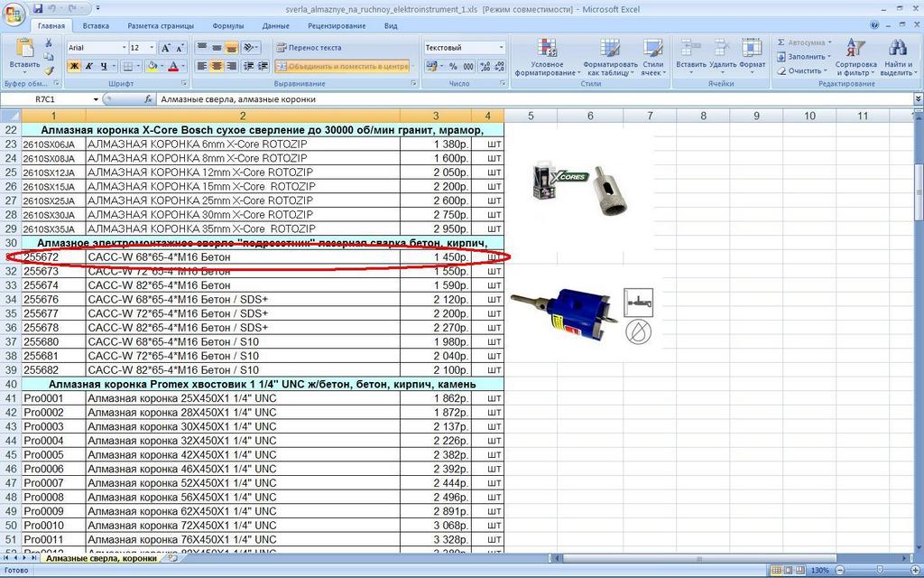Switch to the Формулы ribbon tab

pyautogui.click(x=228, y=26)
